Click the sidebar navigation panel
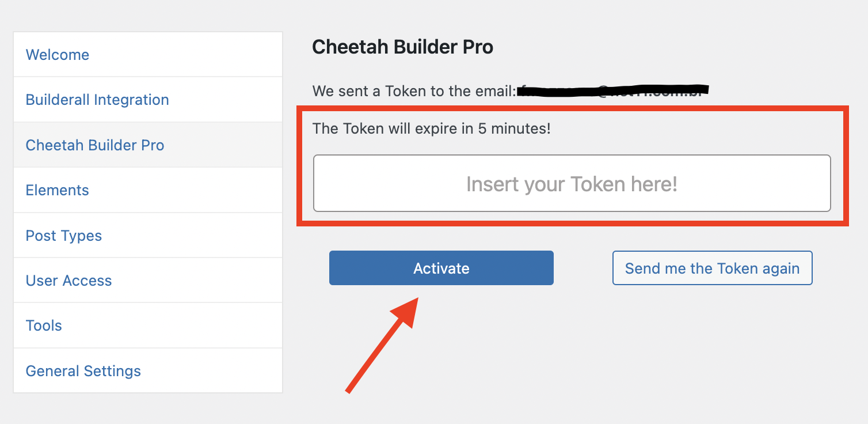868x424 pixels. click(147, 212)
